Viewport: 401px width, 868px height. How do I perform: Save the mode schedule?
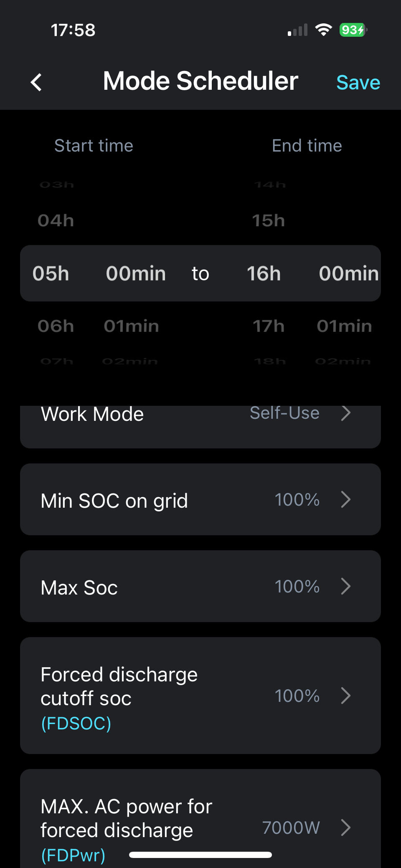point(358,82)
